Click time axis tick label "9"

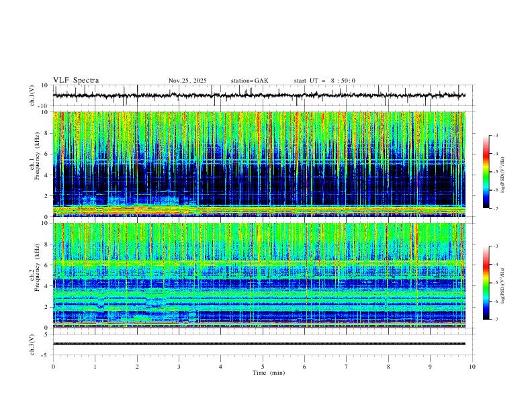tap(430, 367)
